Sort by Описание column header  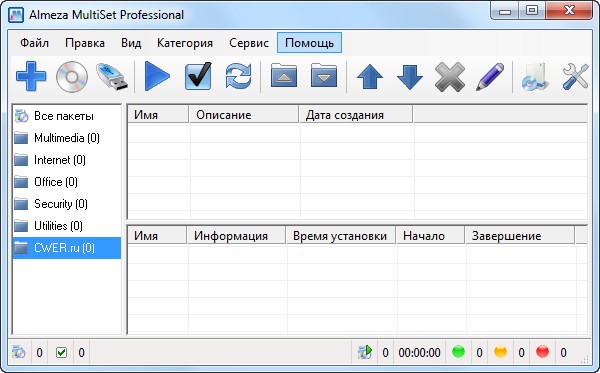click(244, 115)
